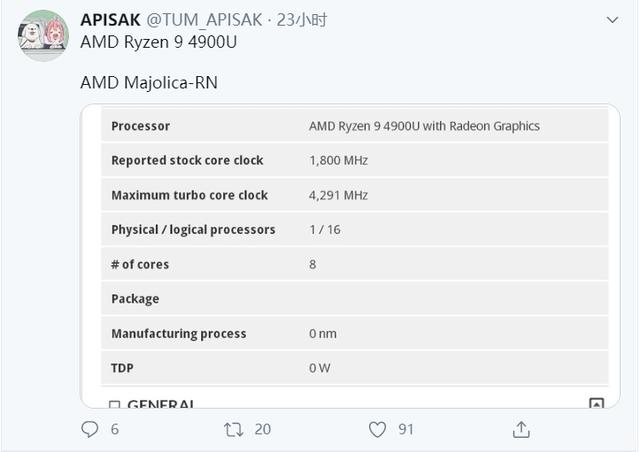The width and height of the screenshot is (640, 452).
Task: Open the 23小时 timestamp link
Action: point(302,20)
